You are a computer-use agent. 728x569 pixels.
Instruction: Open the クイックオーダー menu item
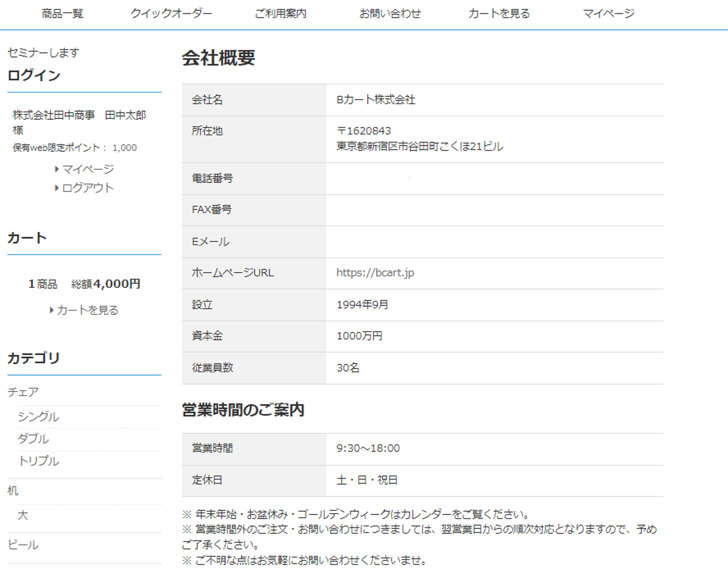pos(171,13)
